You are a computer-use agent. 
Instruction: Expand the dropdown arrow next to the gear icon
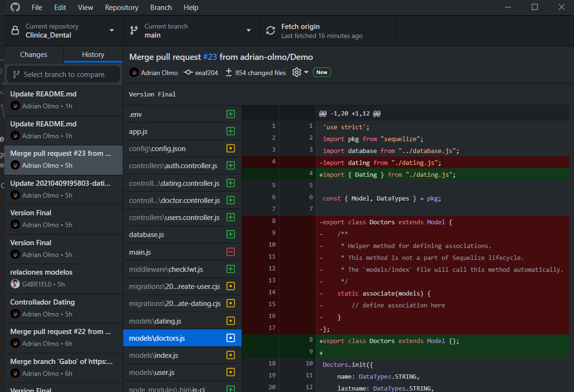pyautogui.click(x=307, y=72)
